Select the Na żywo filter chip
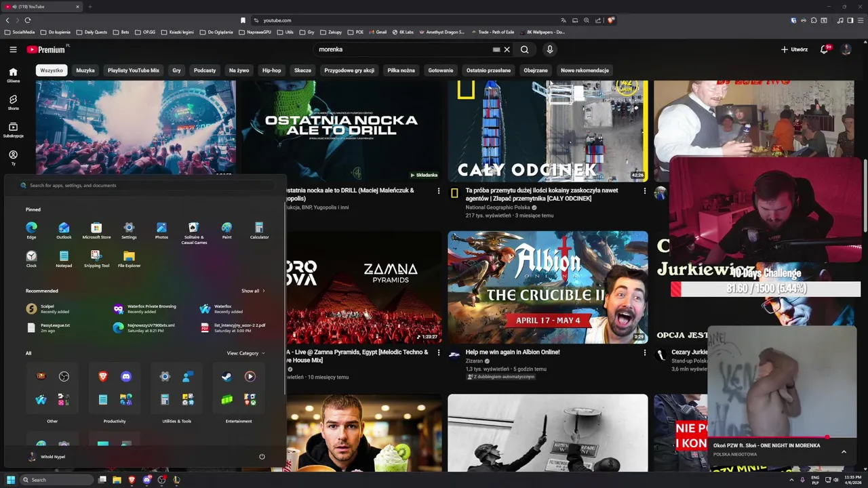 tap(239, 70)
